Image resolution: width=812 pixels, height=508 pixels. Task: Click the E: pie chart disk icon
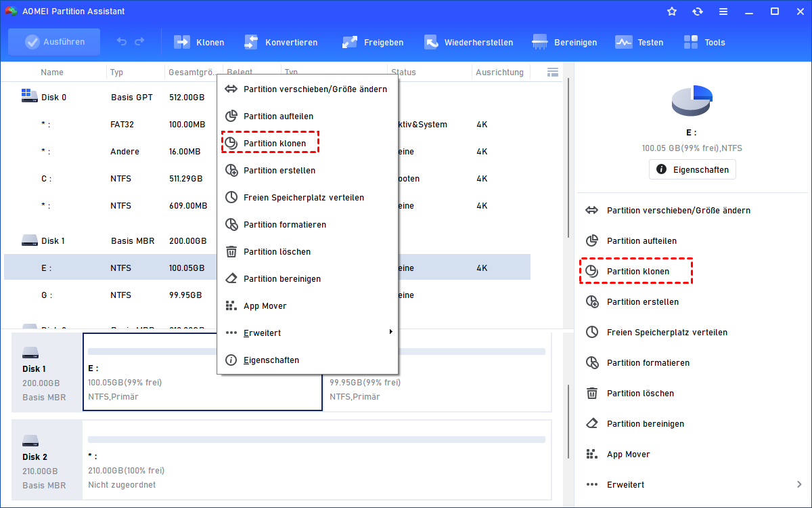pos(692,102)
